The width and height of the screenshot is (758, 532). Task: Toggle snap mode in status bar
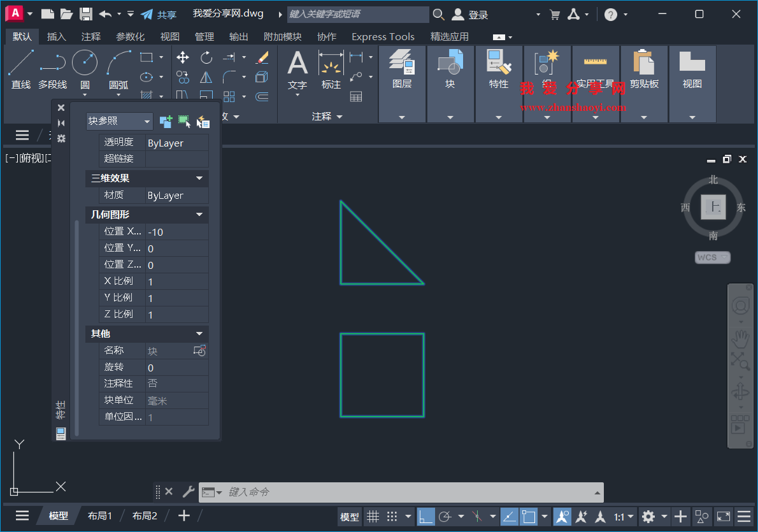click(x=392, y=517)
